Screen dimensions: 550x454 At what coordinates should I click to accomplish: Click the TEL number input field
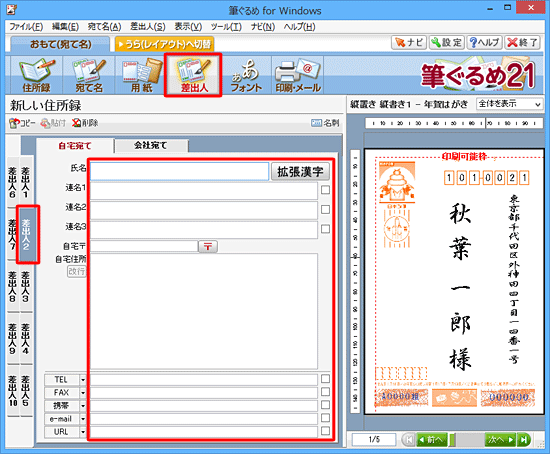(204, 380)
